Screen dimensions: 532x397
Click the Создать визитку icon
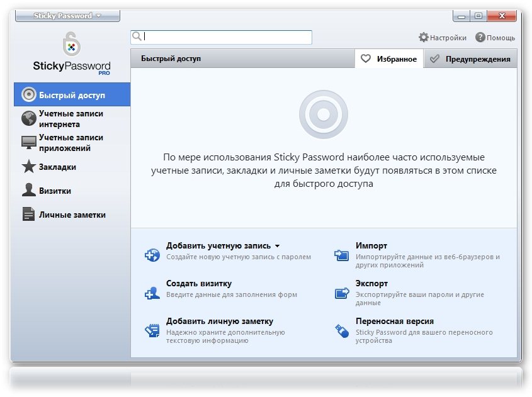[x=152, y=293]
